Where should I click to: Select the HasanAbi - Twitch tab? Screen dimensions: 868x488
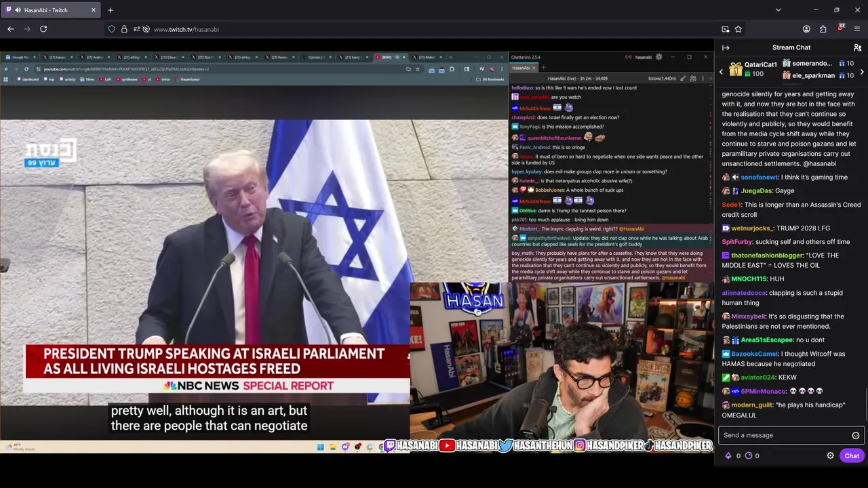(x=52, y=10)
